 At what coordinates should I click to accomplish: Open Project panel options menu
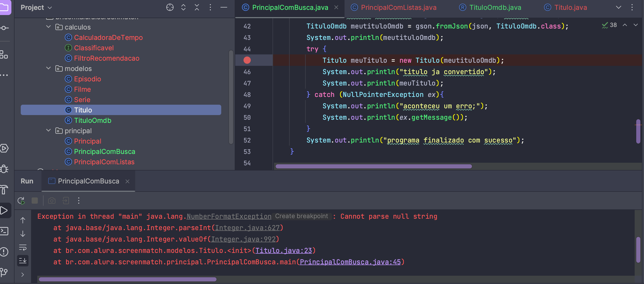210,8
